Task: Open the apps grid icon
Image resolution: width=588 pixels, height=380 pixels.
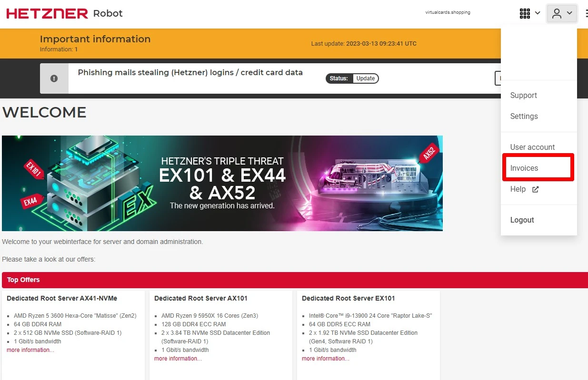Action: tap(525, 13)
